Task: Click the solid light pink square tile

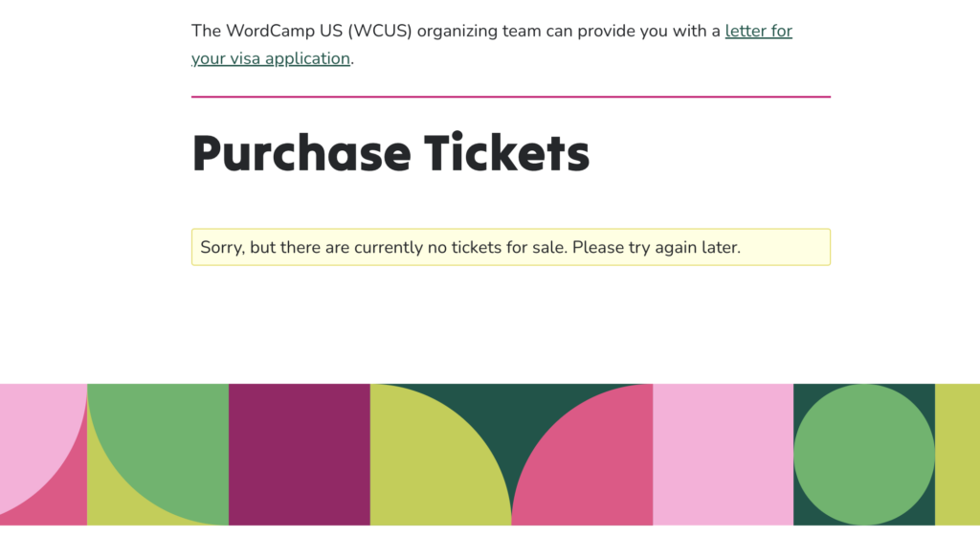Action: click(724, 455)
